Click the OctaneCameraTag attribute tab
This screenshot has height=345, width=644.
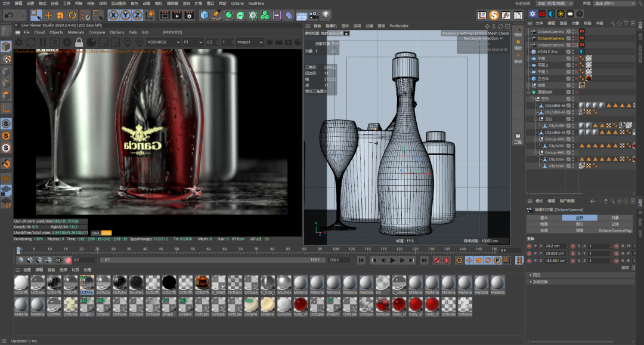click(x=614, y=230)
